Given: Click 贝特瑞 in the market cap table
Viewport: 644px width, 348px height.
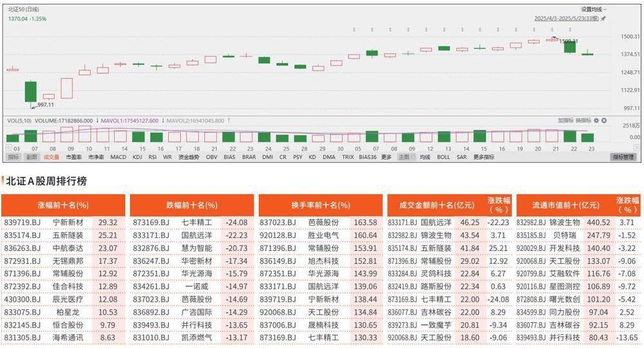Looking at the screenshot, I should point(565,235).
